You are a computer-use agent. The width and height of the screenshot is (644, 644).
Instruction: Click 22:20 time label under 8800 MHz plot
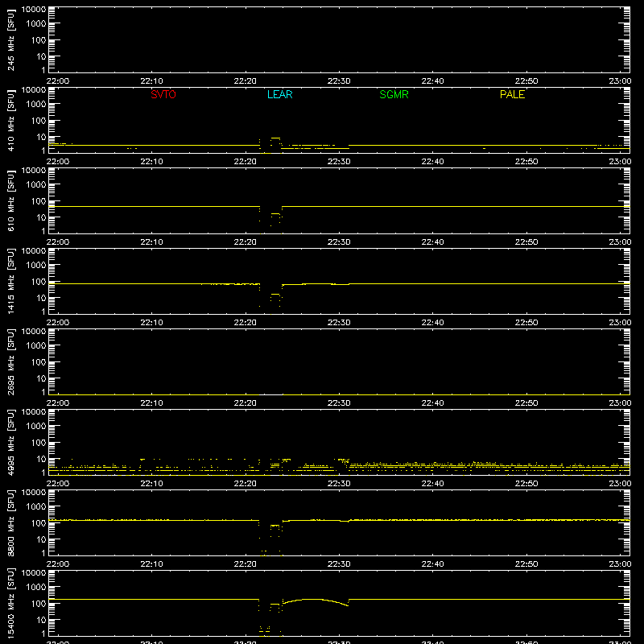pyautogui.click(x=246, y=564)
